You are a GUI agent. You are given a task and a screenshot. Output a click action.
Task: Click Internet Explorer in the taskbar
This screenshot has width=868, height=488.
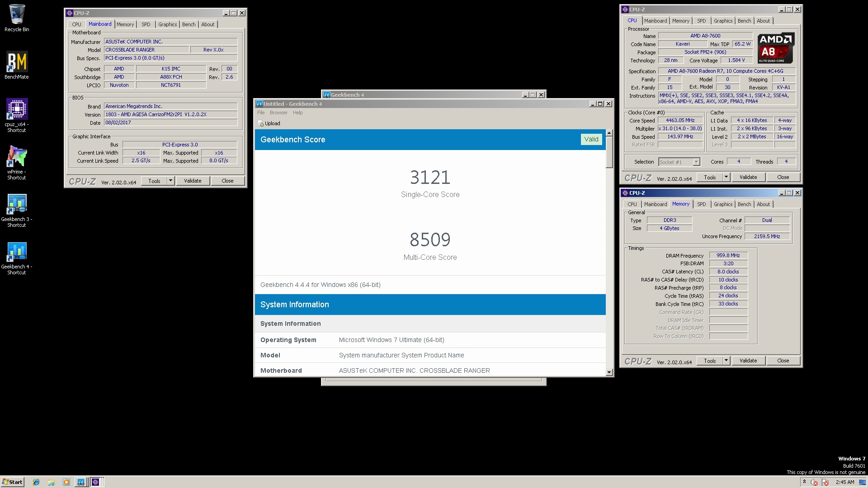[36, 482]
